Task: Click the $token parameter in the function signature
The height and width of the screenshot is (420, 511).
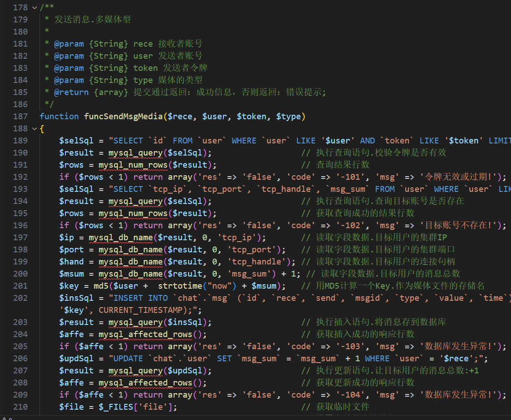Action: 251,117
